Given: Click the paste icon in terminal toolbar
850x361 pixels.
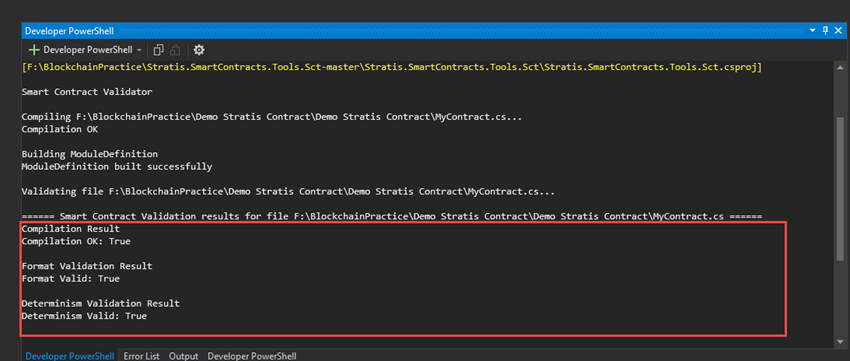Looking at the screenshot, I should [175, 50].
